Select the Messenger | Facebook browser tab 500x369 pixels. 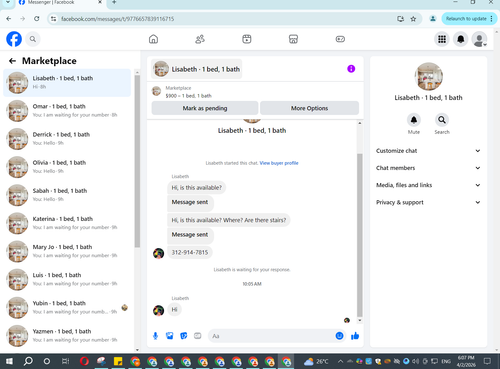[60, 3]
